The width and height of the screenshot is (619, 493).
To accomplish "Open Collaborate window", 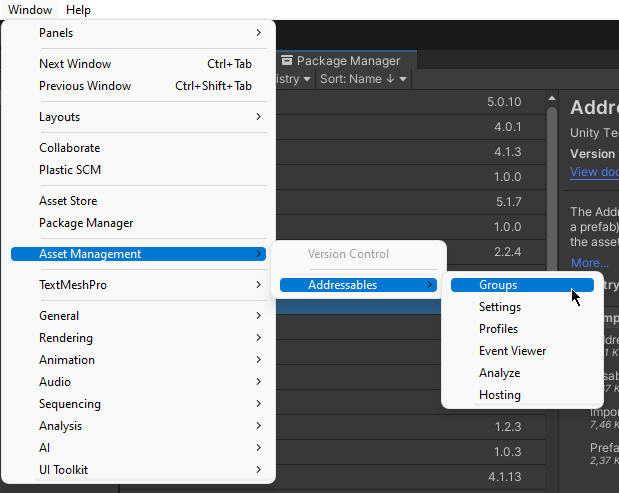I will point(139,148).
